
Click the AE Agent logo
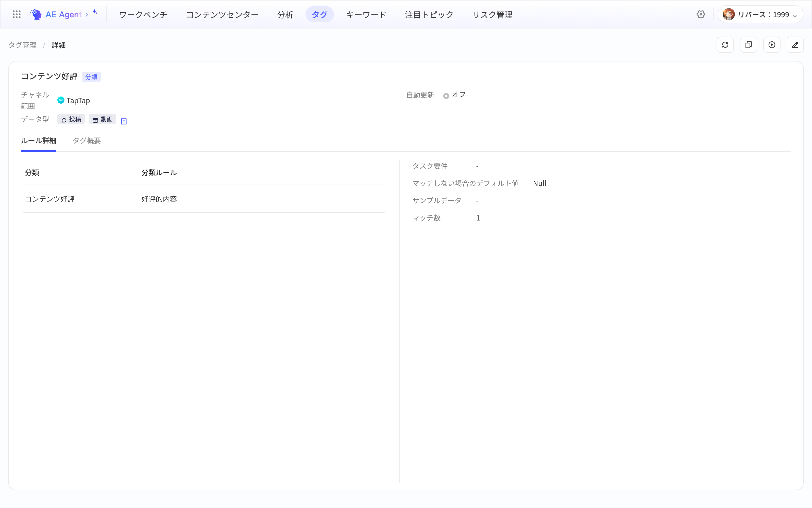56,14
